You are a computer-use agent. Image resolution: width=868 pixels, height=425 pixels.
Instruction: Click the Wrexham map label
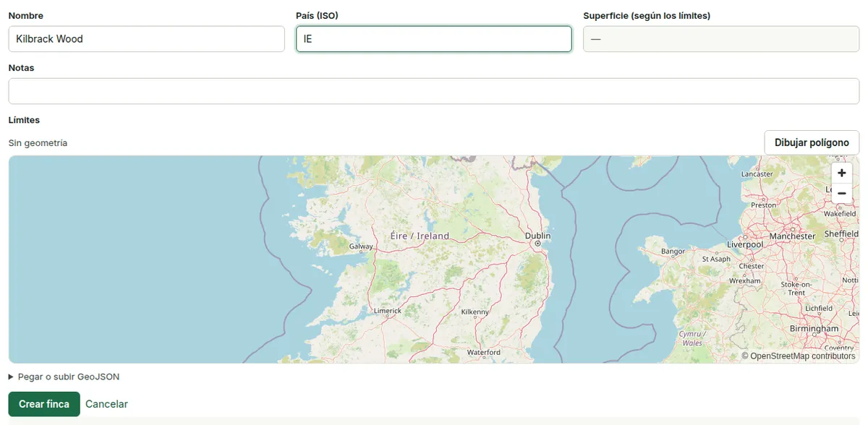point(745,280)
